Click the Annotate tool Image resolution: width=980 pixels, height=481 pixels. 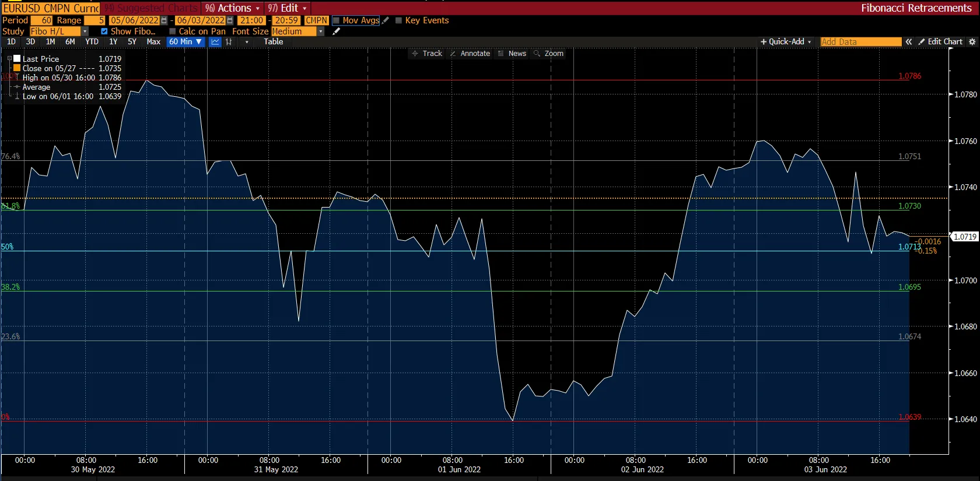point(470,54)
